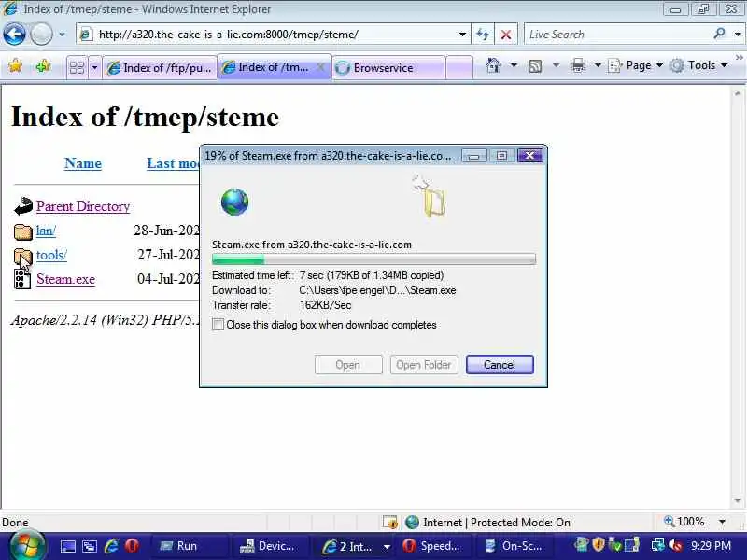Screen dimensions: 747x560
Task: Open a blank new tab
Action: pyautogui.click(x=459, y=67)
